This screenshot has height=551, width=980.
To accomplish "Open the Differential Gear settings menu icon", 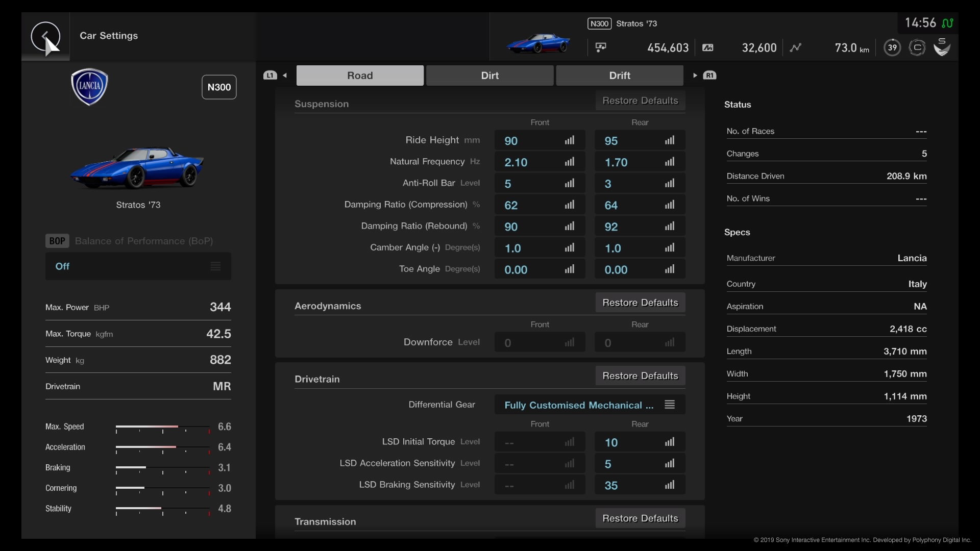I will click(x=669, y=404).
